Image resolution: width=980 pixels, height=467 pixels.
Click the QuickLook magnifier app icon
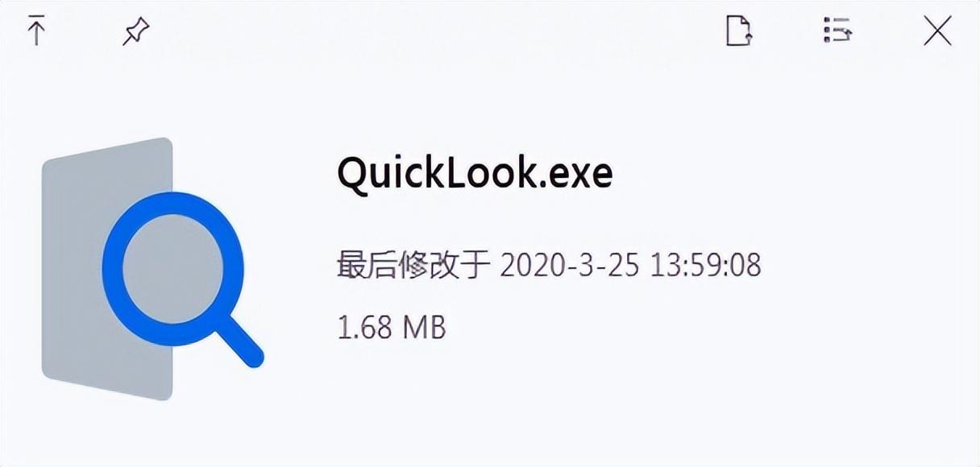152,269
